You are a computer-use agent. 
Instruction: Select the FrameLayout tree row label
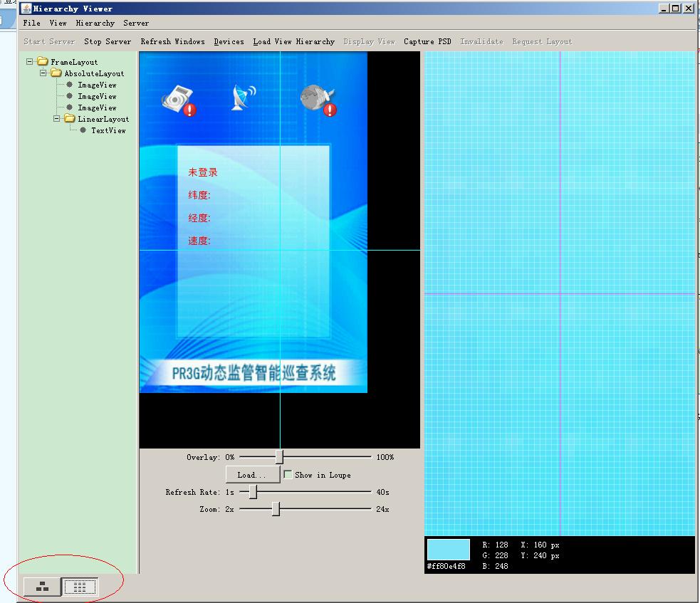(74, 62)
